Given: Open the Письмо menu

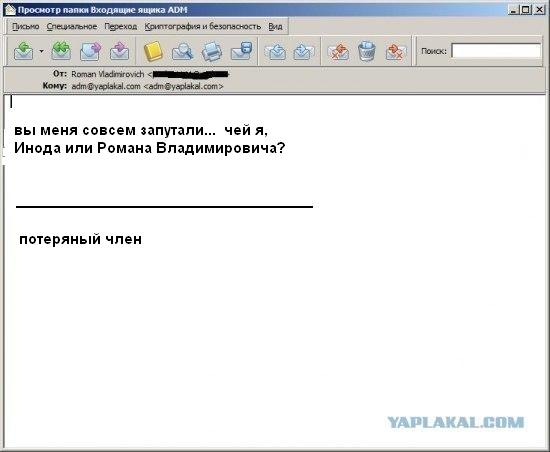Looking at the screenshot, I should coord(26,27).
